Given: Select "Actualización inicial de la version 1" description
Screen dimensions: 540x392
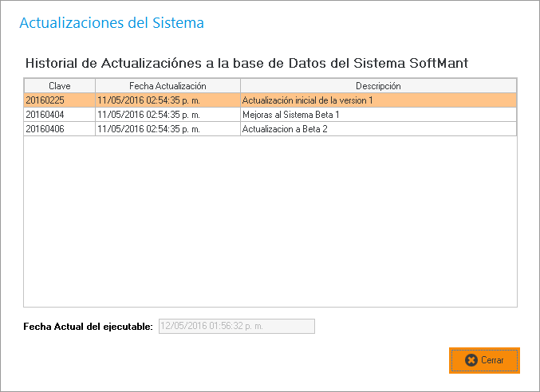Looking at the screenshot, I should click(307, 100).
